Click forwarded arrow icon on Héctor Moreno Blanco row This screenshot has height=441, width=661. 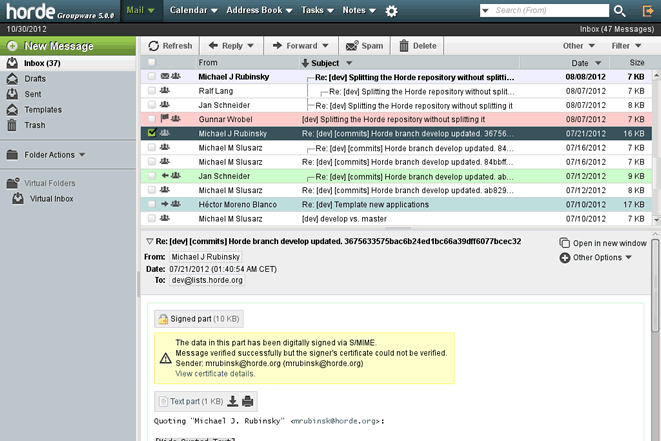coord(165,204)
